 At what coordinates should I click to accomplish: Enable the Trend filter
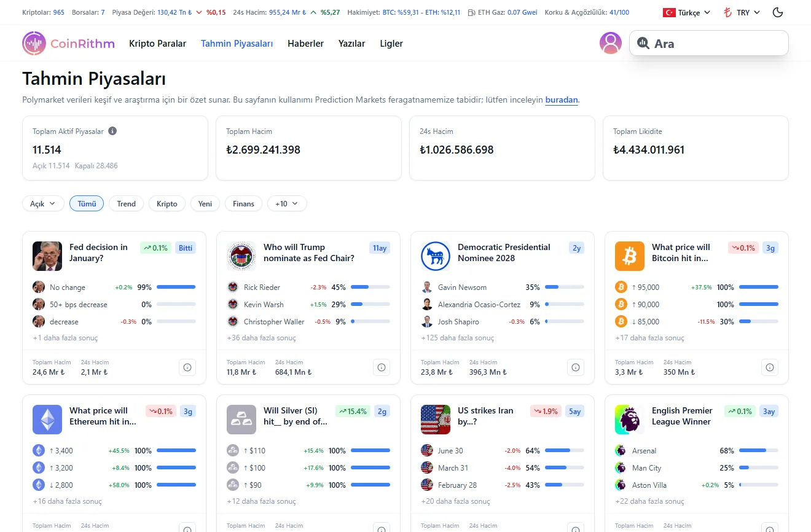[x=126, y=203]
